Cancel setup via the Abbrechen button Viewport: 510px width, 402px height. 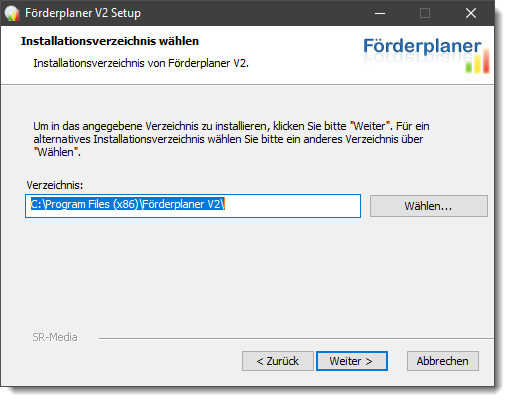click(443, 361)
